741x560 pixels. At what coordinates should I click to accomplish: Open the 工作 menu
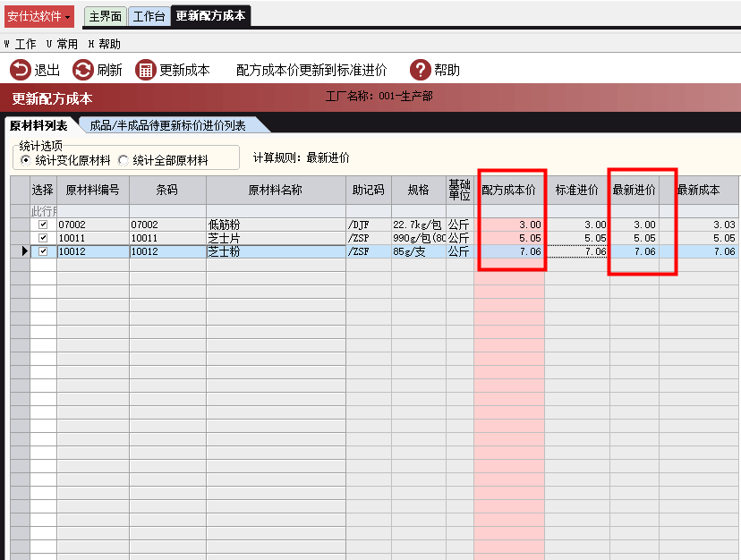coord(21,44)
